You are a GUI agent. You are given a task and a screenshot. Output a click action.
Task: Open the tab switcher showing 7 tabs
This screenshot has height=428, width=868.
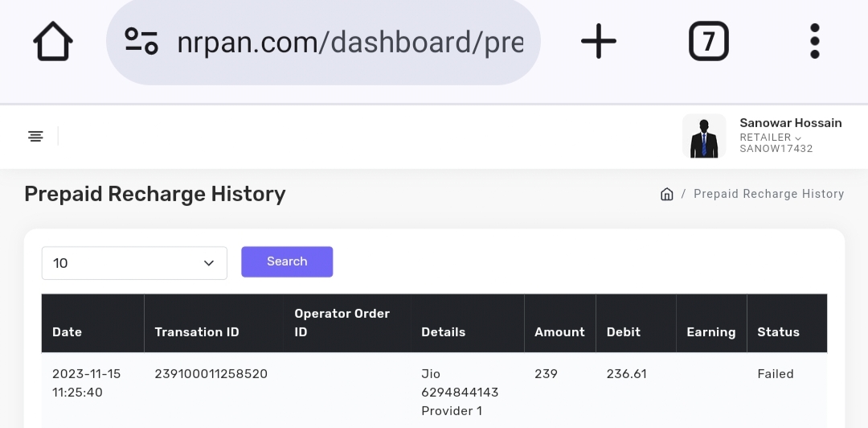[x=708, y=41]
